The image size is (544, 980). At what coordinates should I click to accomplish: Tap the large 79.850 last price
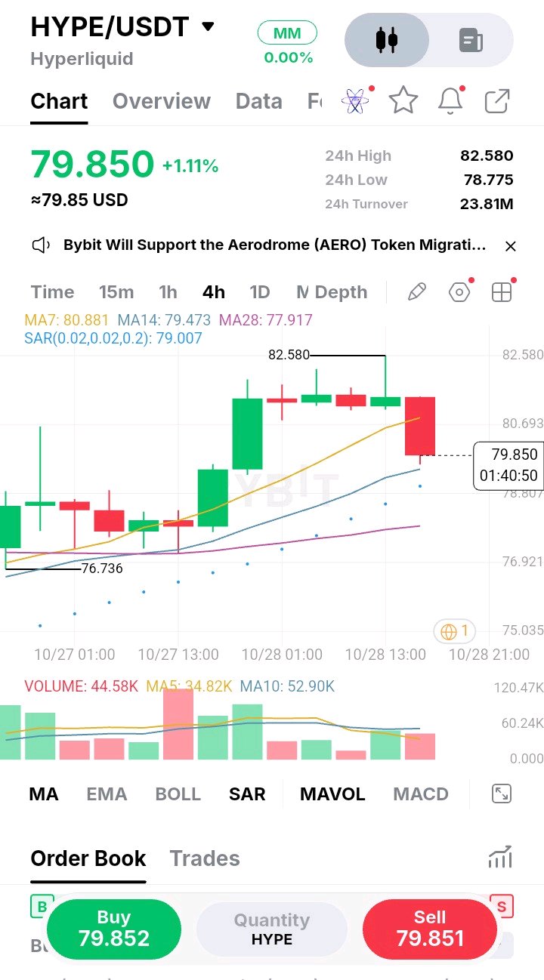click(92, 164)
